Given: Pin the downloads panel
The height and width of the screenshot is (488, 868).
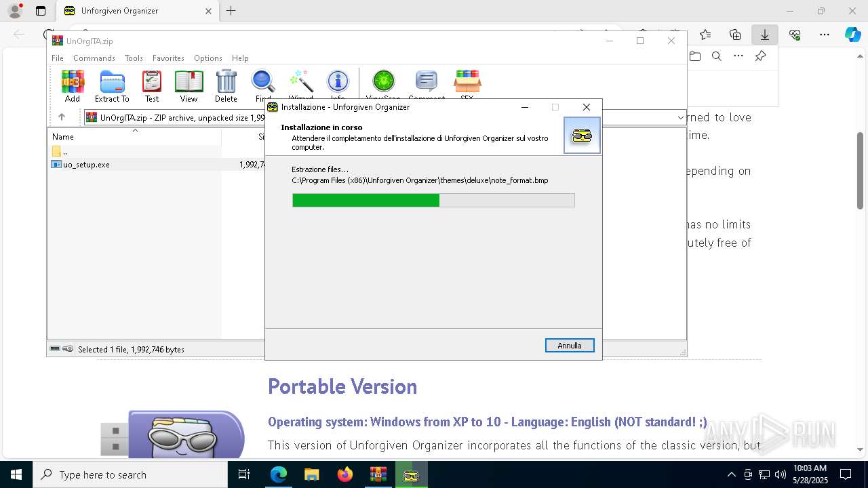Looking at the screenshot, I should coord(760,56).
